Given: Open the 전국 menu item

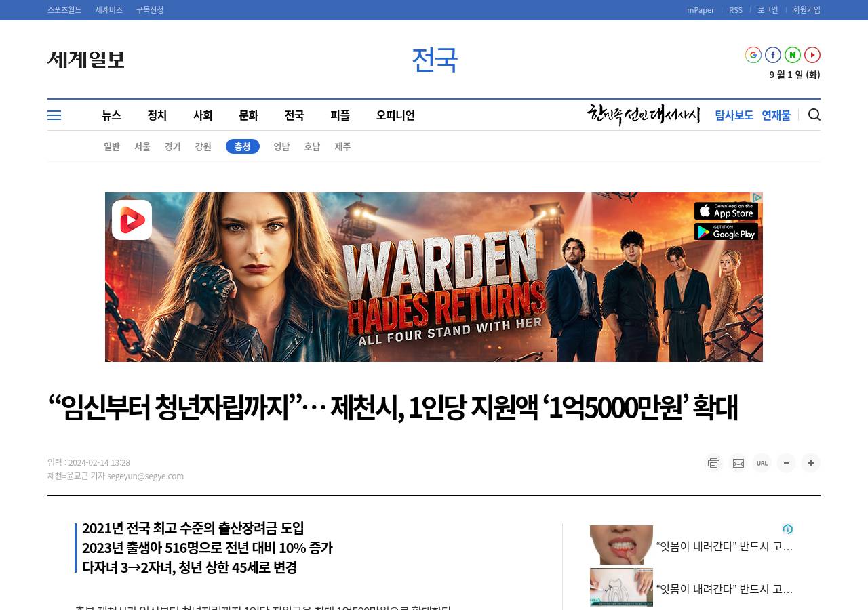Looking at the screenshot, I should pyautogui.click(x=294, y=115).
